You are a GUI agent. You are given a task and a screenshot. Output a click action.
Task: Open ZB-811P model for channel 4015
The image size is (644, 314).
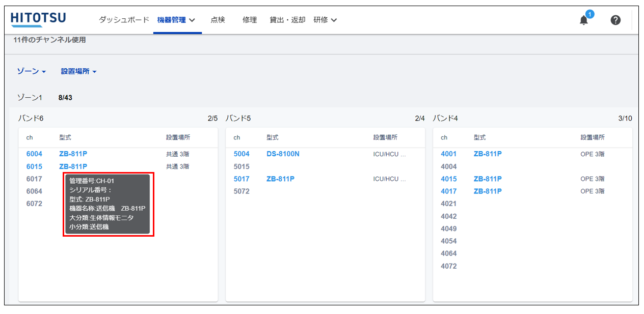click(x=488, y=179)
